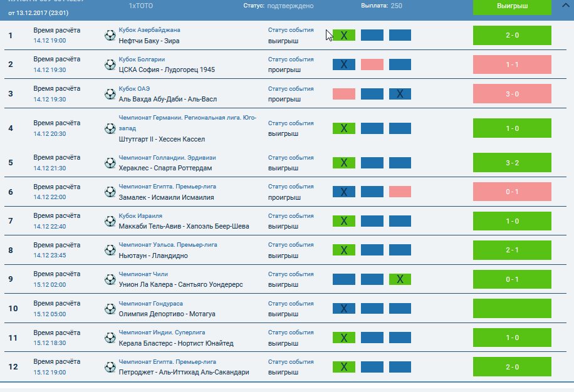Click the soccer ball icon for Олимпия Депортиво - Мотагуа
Image resolution: width=574 pixels, height=392 pixels.
tap(110, 309)
